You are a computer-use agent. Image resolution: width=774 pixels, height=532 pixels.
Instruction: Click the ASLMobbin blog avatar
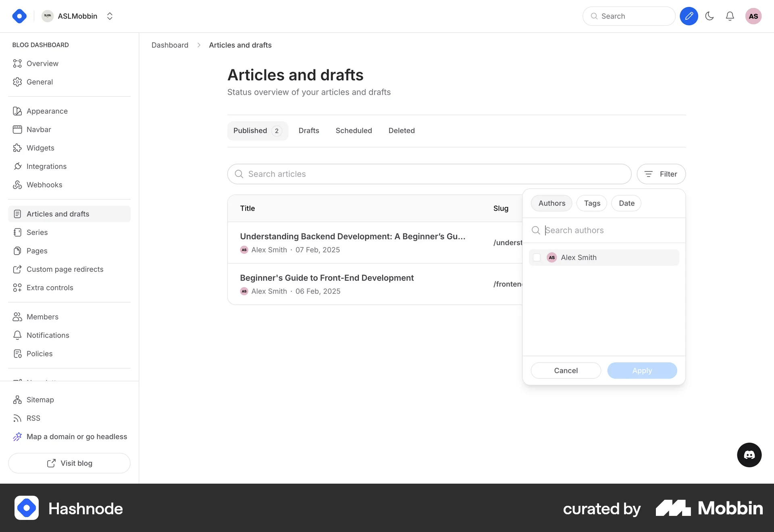[48, 16]
